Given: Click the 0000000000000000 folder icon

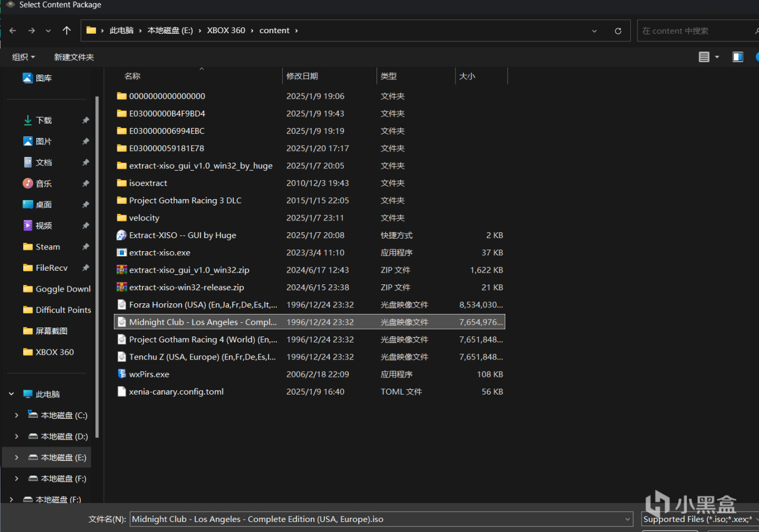Looking at the screenshot, I should pos(122,96).
